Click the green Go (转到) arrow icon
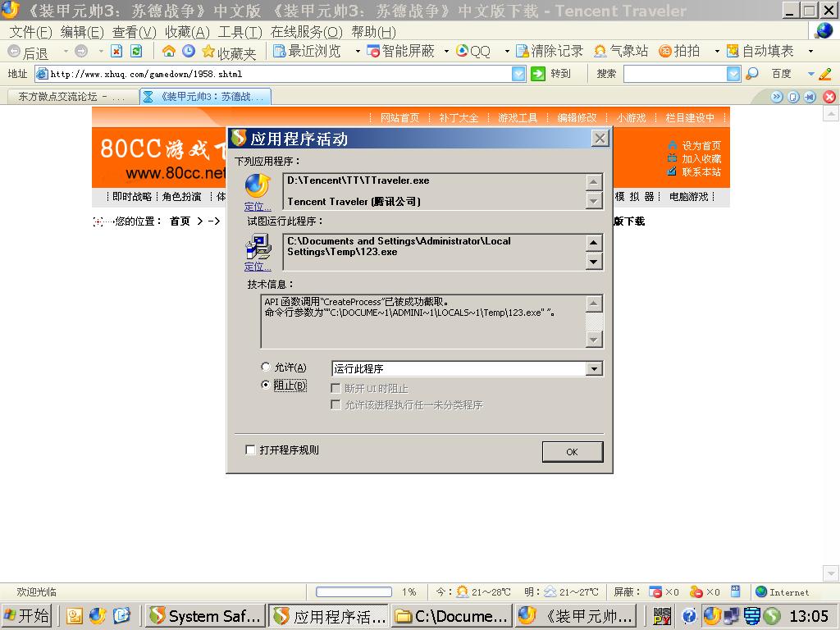Screen dimensions: 840x630 click(x=537, y=73)
